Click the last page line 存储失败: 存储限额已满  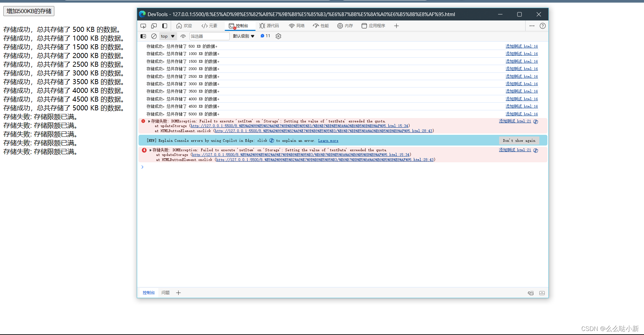click(x=41, y=152)
